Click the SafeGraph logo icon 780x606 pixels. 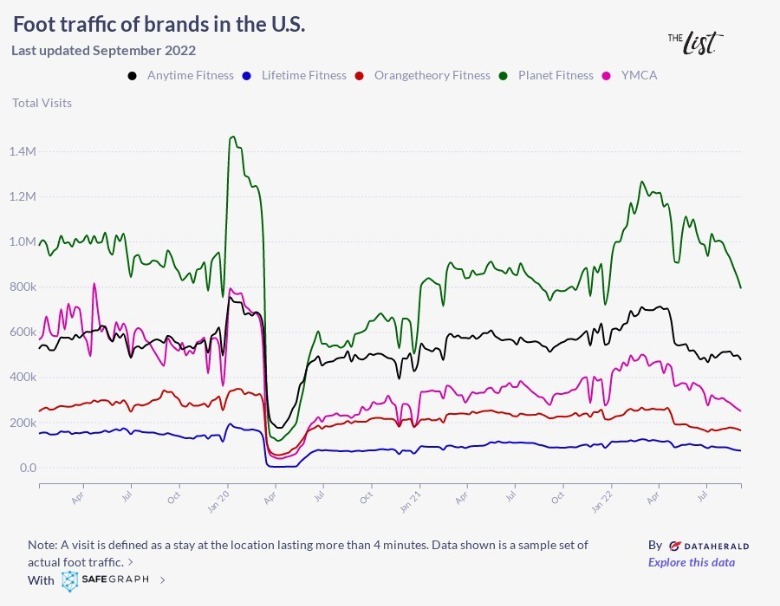tap(70, 580)
